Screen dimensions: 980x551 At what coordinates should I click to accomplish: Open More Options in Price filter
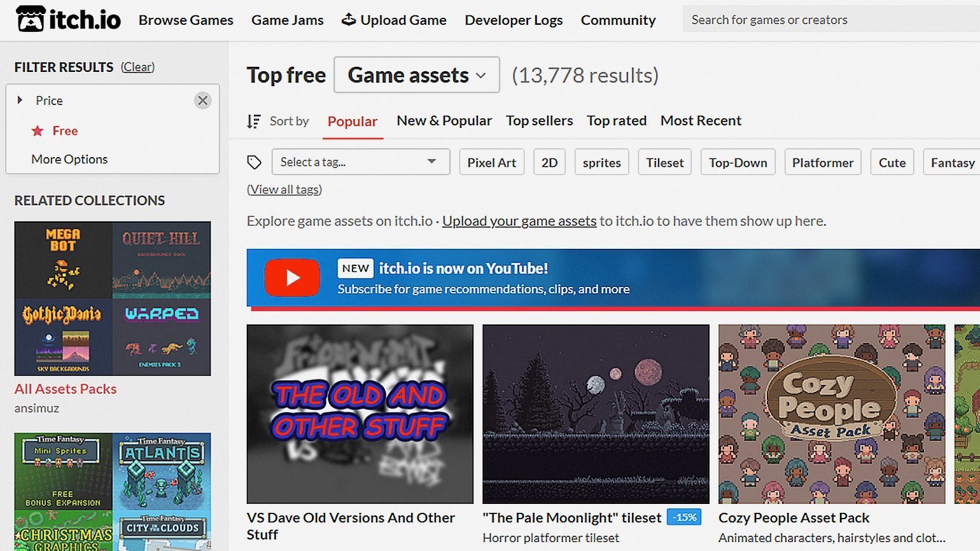tap(69, 159)
